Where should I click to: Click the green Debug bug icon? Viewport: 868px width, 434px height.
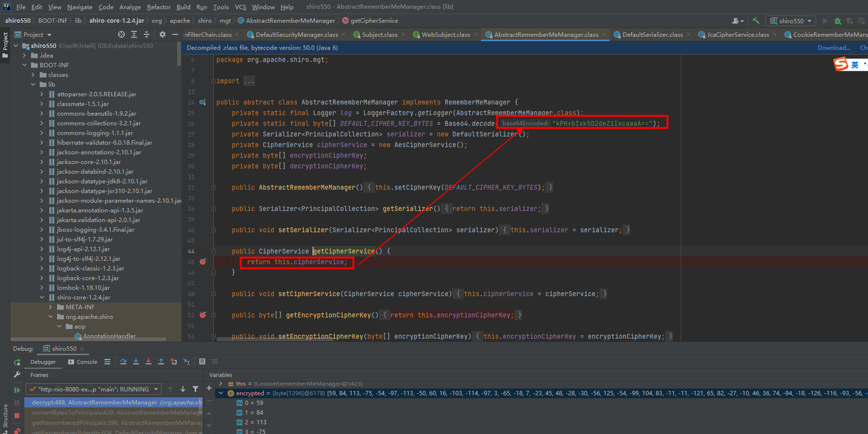(x=838, y=21)
